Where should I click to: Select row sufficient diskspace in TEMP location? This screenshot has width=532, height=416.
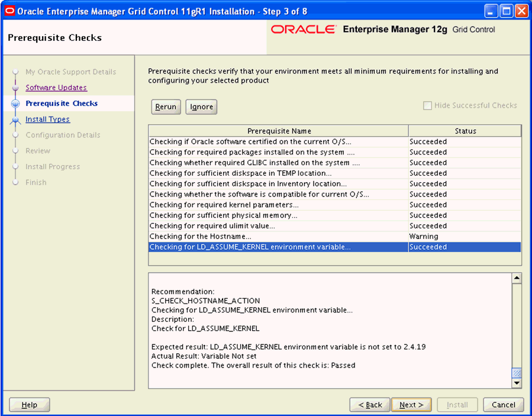(334, 173)
